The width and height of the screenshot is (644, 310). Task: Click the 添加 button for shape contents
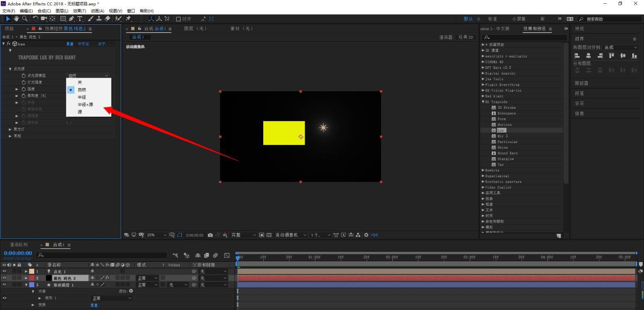[131, 291]
